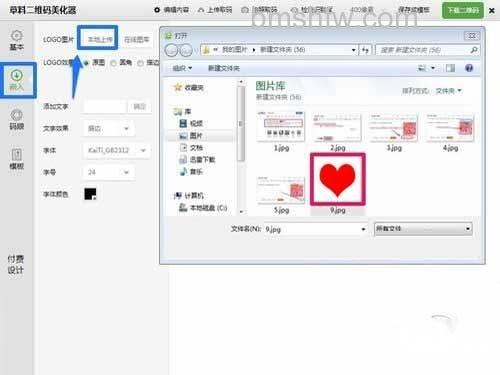The height and width of the screenshot is (375, 500).
Task: Expand the address bar path dropdown
Action: [x=353, y=50]
